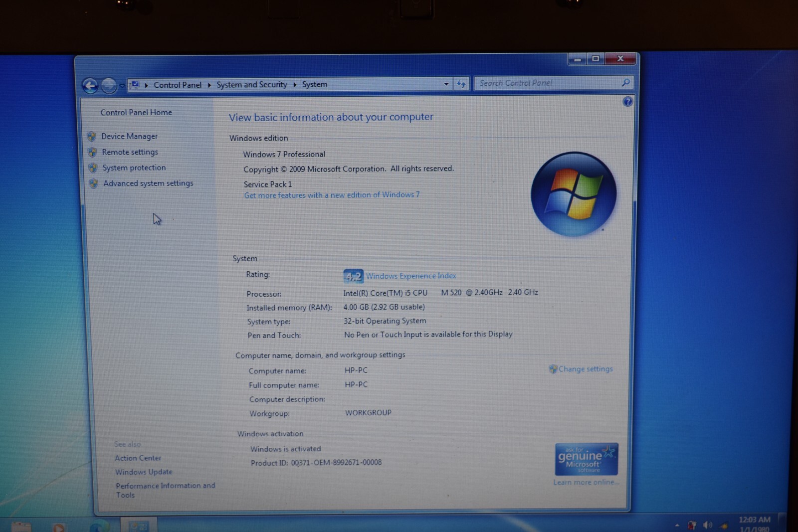Click the 4.2 rating badge
Image resolution: width=798 pixels, height=532 pixels.
(x=353, y=276)
